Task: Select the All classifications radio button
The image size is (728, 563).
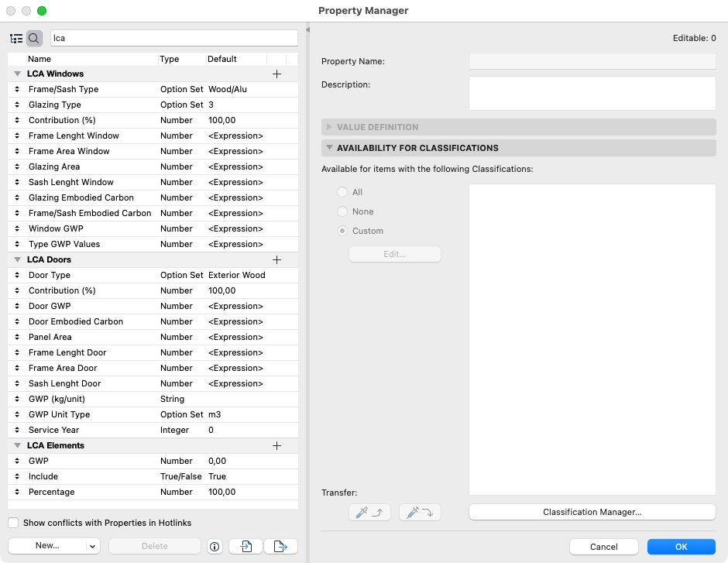Action: pyautogui.click(x=342, y=192)
